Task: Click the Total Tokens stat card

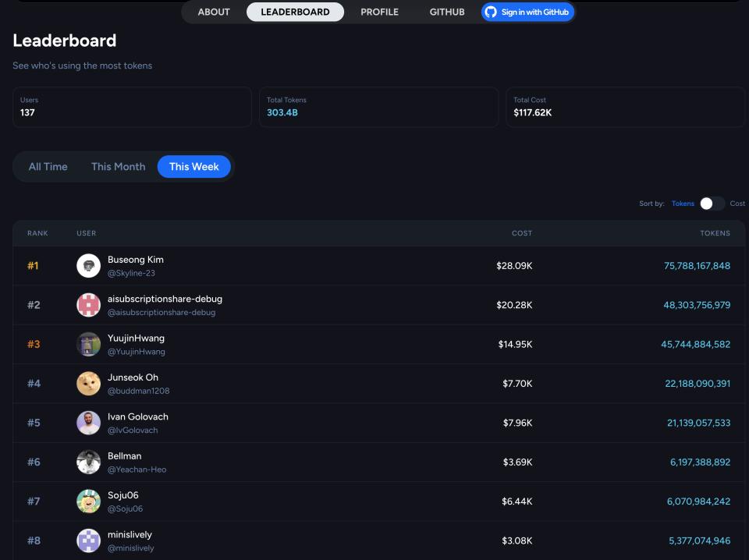Action: 378,107
